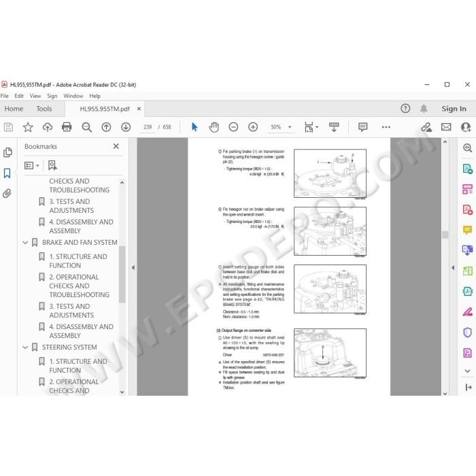Click the page number field 239
The image size is (476, 476).
point(148,127)
